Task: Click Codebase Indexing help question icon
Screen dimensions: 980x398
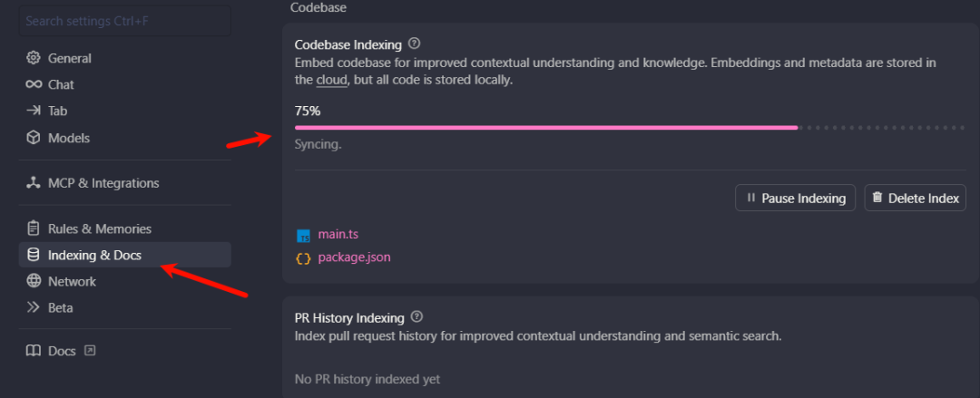Action: (x=415, y=44)
